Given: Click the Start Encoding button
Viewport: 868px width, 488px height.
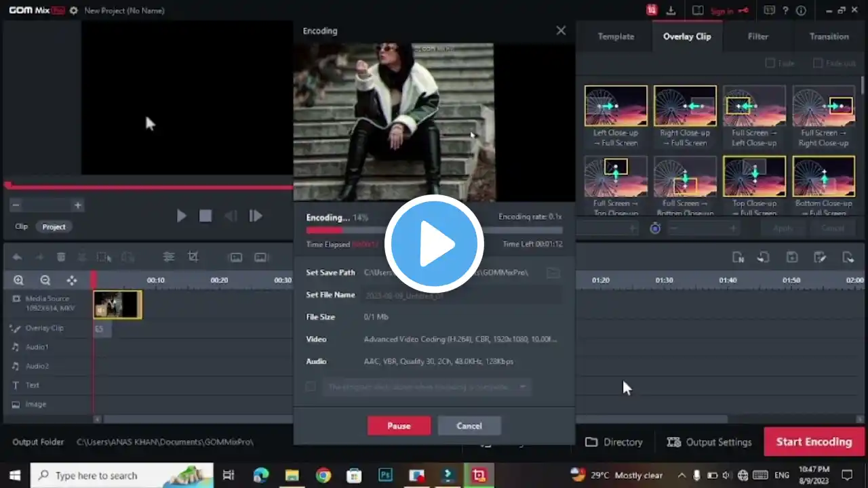Looking at the screenshot, I should pos(814,442).
